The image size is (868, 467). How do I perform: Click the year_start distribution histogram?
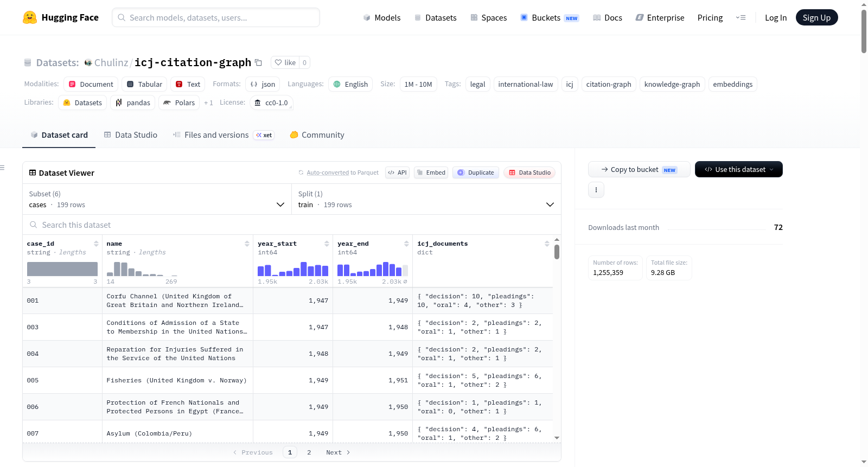[293, 269]
